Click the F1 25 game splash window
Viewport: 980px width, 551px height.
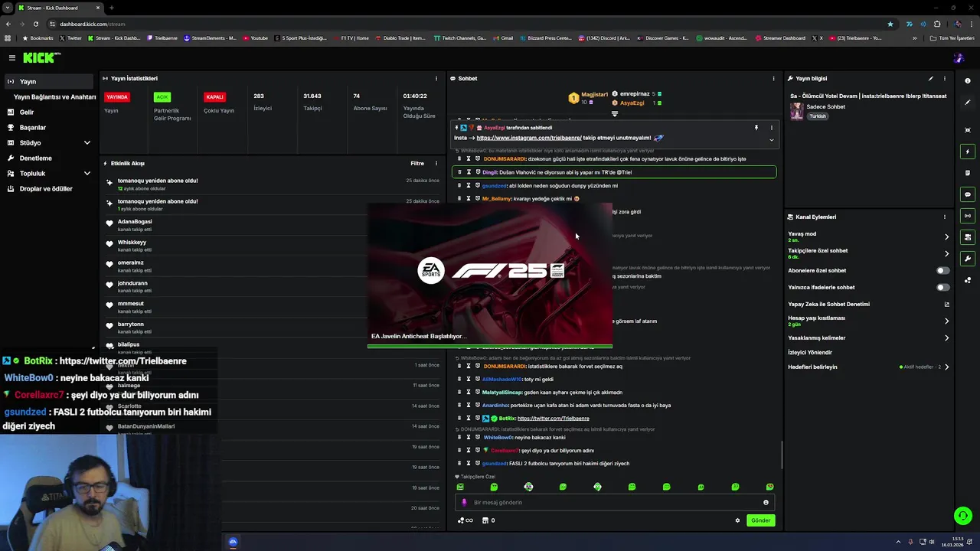[490, 275]
